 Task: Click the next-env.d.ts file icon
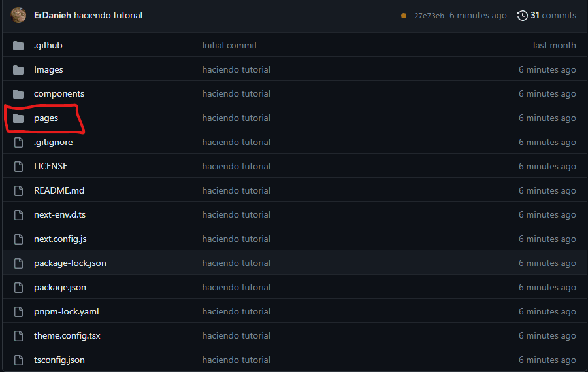(x=18, y=215)
